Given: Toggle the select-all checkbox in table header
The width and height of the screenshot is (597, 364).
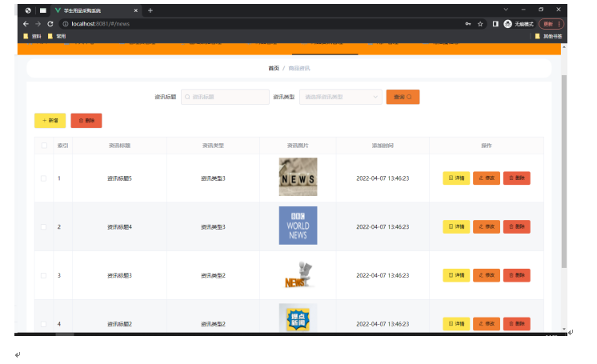Looking at the screenshot, I should [x=44, y=146].
